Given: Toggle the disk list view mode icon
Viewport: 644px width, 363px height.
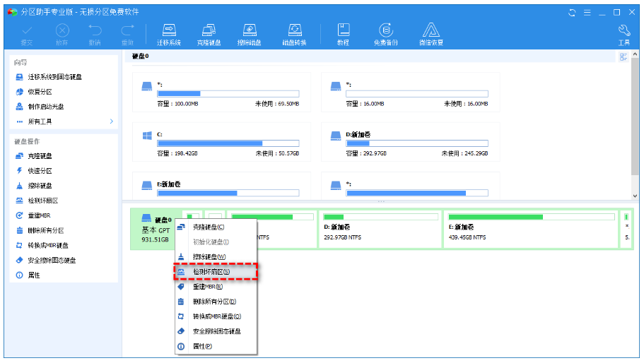Looking at the screenshot, I should [x=623, y=57].
